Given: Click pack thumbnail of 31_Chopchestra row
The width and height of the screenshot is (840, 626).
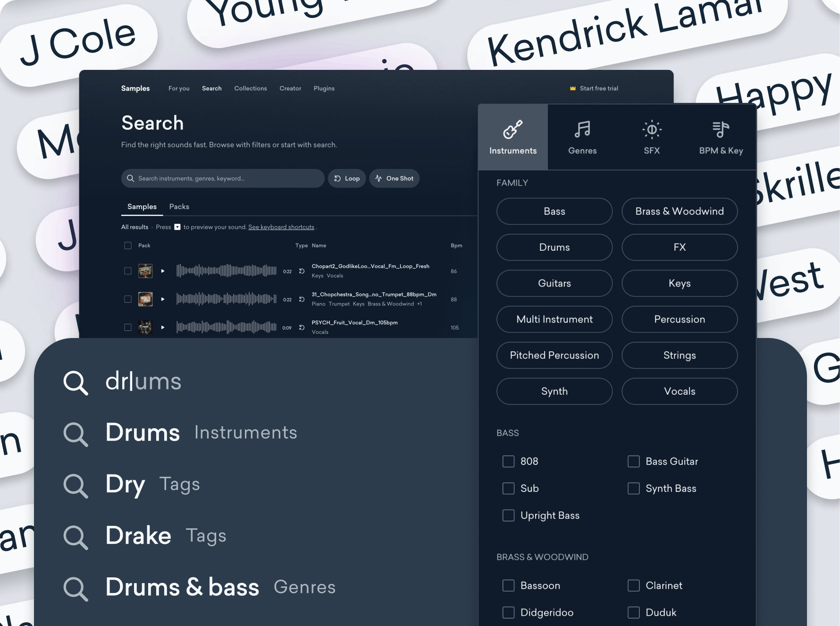Looking at the screenshot, I should 145,299.
